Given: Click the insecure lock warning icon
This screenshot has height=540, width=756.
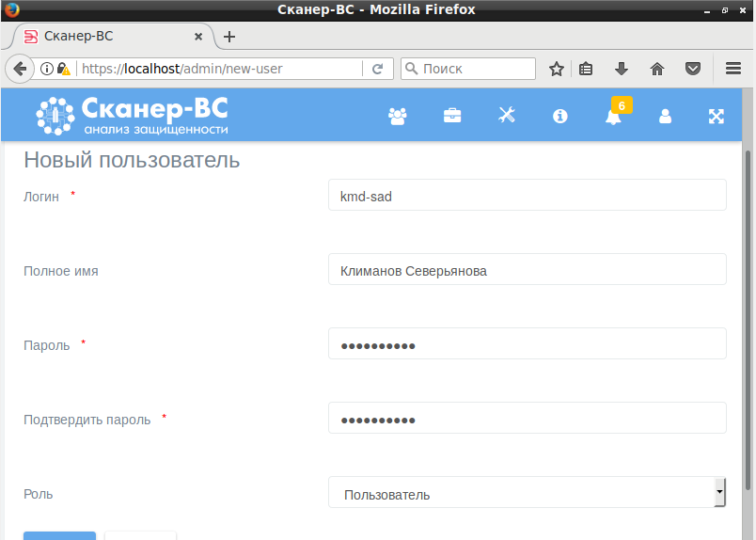Looking at the screenshot, I should tap(63, 69).
